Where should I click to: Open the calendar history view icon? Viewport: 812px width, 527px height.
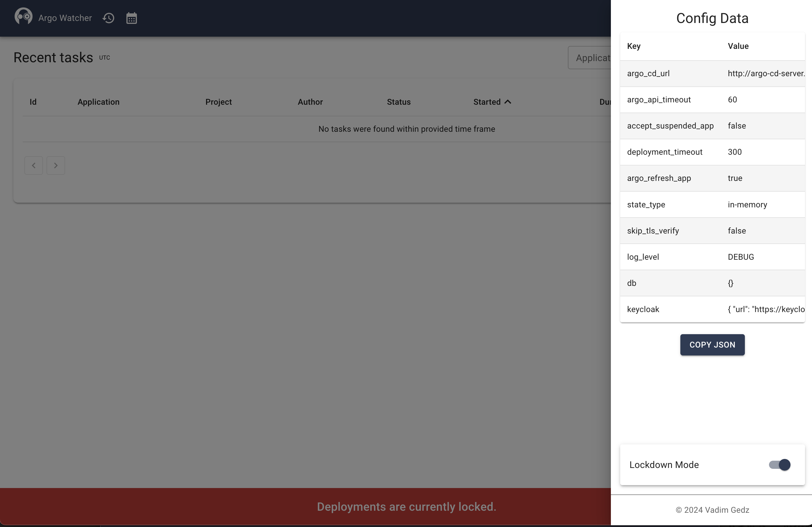click(x=131, y=18)
